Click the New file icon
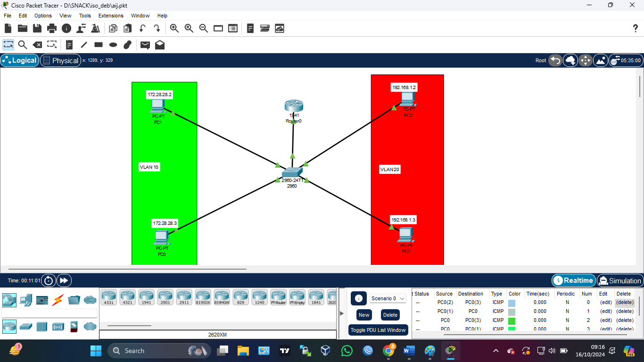The height and width of the screenshot is (362, 644). pyautogui.click(x=8, y=28)
